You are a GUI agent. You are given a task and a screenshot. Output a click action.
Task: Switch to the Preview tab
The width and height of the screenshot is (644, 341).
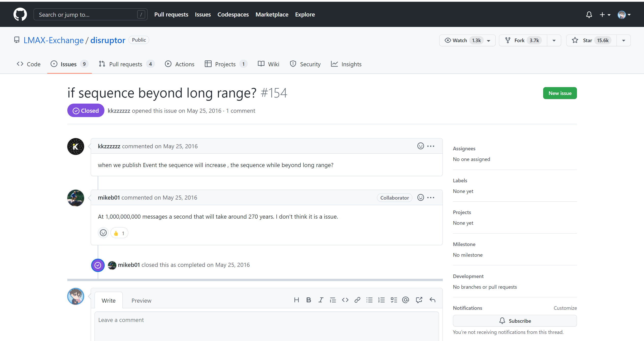[141, 300]
